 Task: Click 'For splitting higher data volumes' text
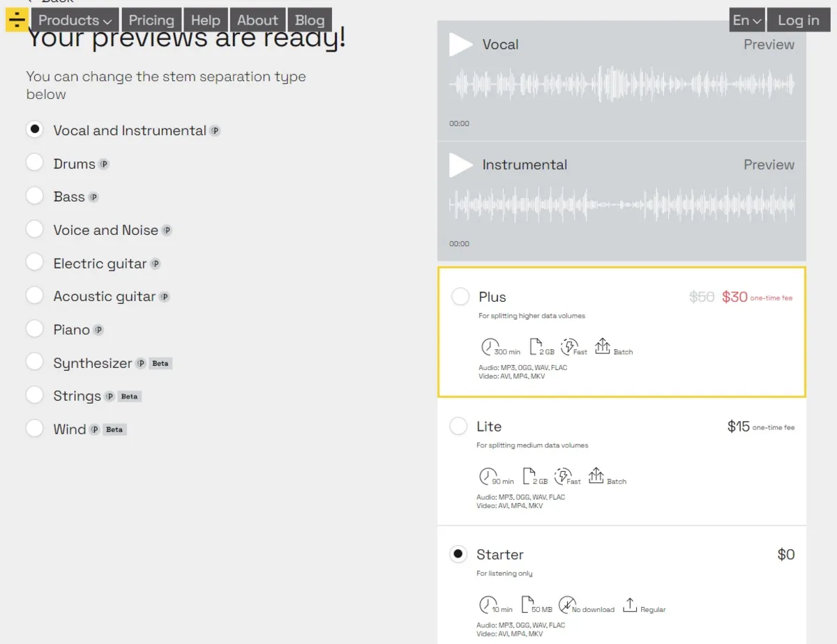click(x=531, y=316)
